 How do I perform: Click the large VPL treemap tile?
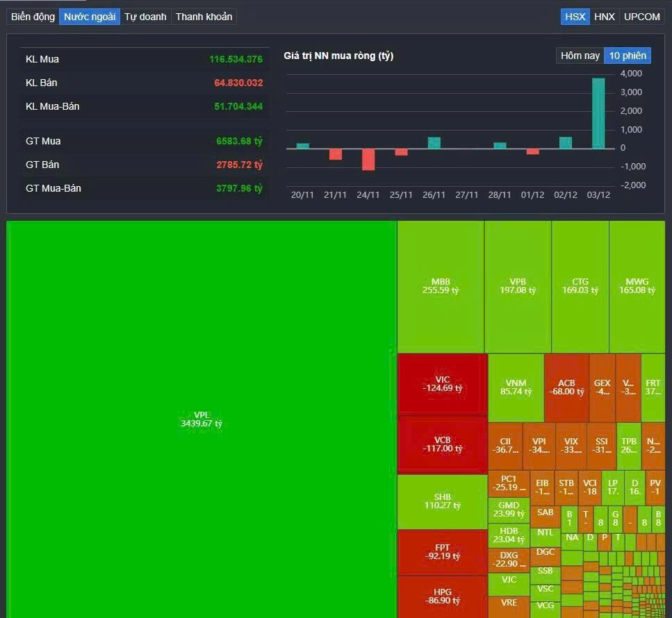coord(202,419)
